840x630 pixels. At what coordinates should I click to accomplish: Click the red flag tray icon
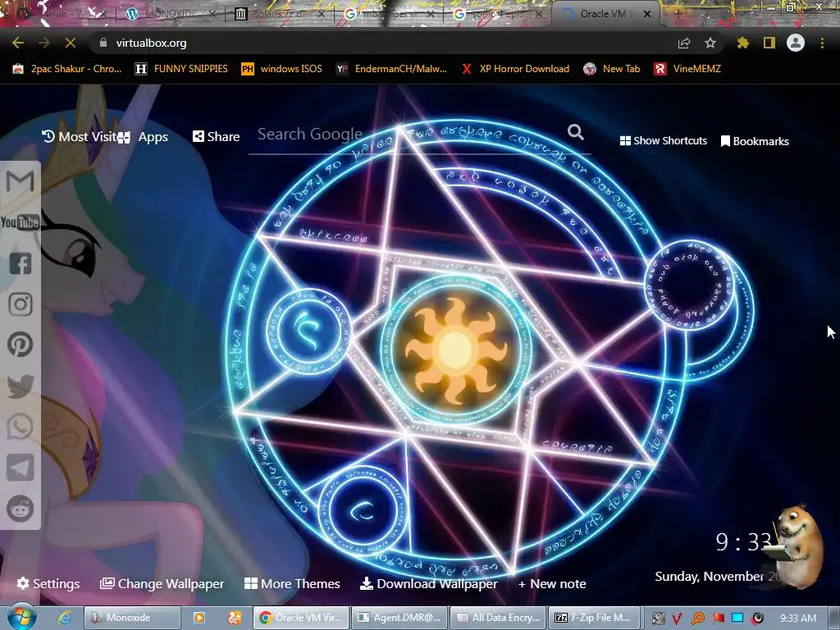coord(718,619)
